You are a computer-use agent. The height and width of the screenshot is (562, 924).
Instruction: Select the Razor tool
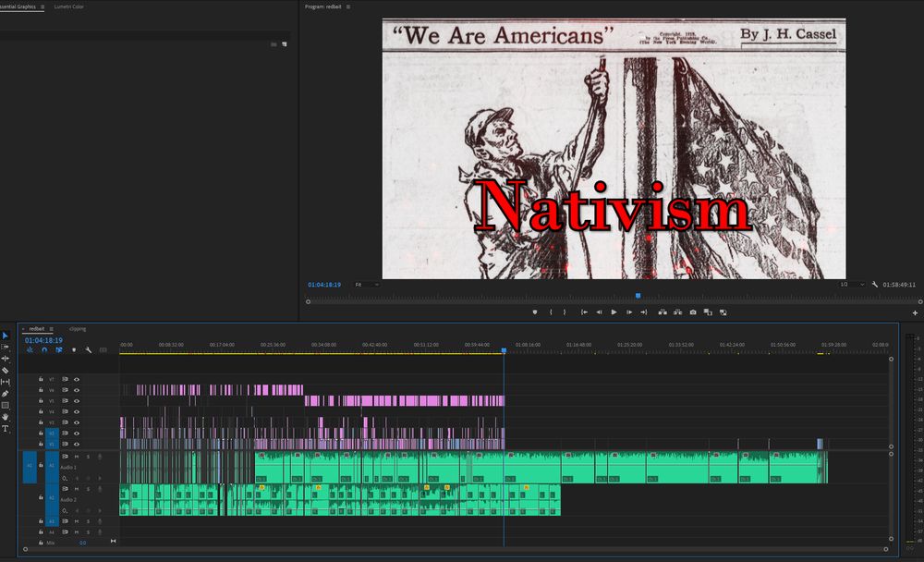(x=6, y=371)
